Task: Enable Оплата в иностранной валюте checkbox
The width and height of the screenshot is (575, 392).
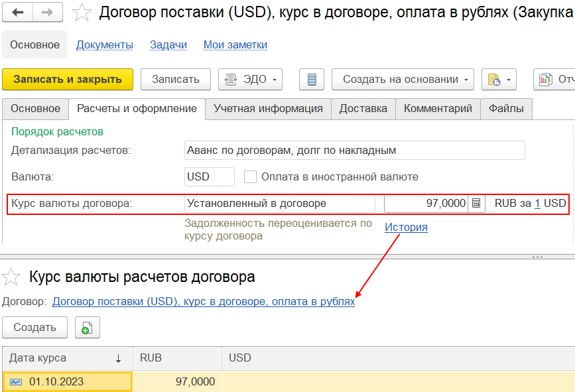Action: coord(250,176)
